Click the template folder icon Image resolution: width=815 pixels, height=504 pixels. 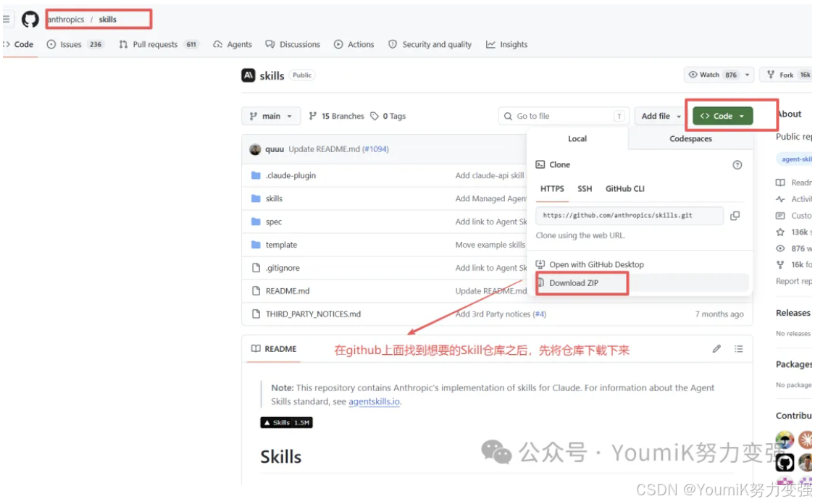pos(256,245)
